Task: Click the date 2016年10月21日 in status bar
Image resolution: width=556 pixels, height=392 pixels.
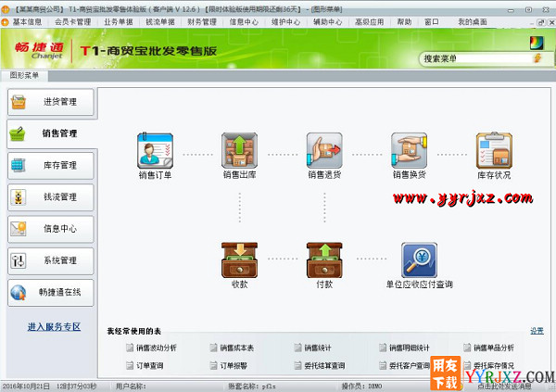Action: [26, 386]
